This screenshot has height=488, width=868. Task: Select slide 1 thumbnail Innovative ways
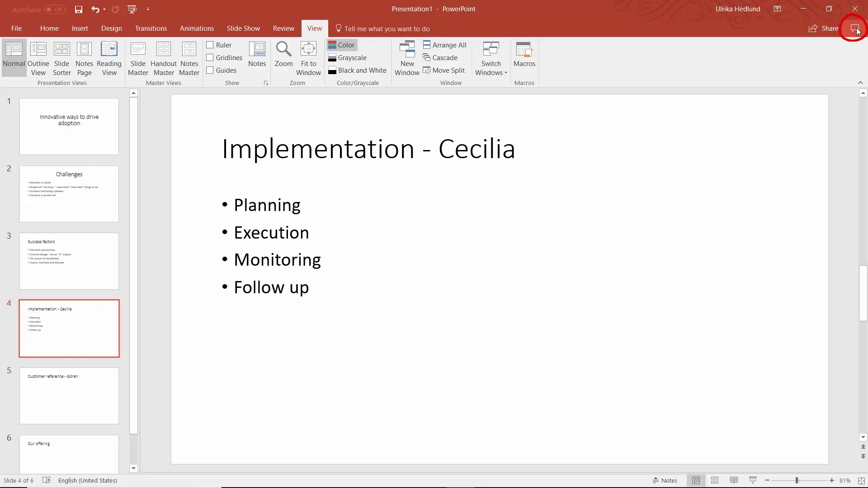[69, 127]
